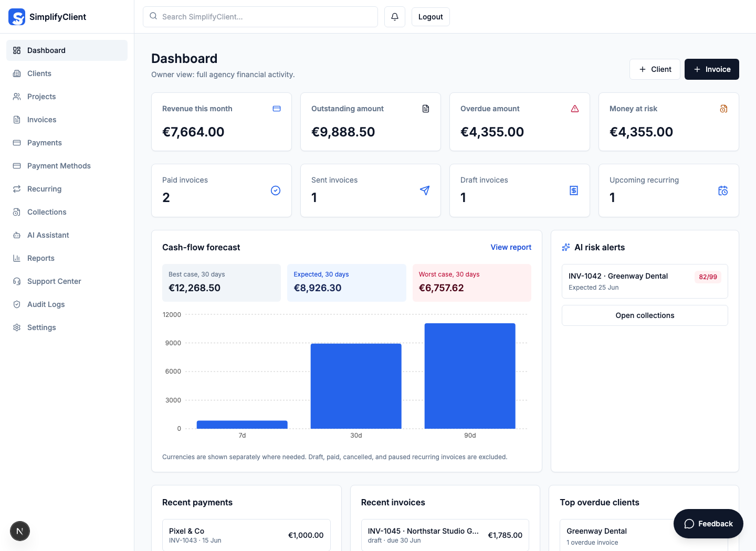Click the Support Center headset icon
756x551 pixels.
[17, 281]
